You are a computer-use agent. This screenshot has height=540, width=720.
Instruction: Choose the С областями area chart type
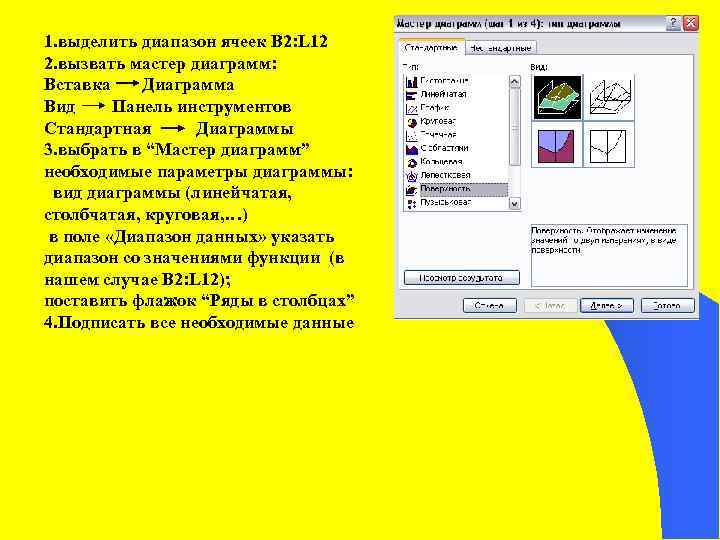tap(438, 149)
